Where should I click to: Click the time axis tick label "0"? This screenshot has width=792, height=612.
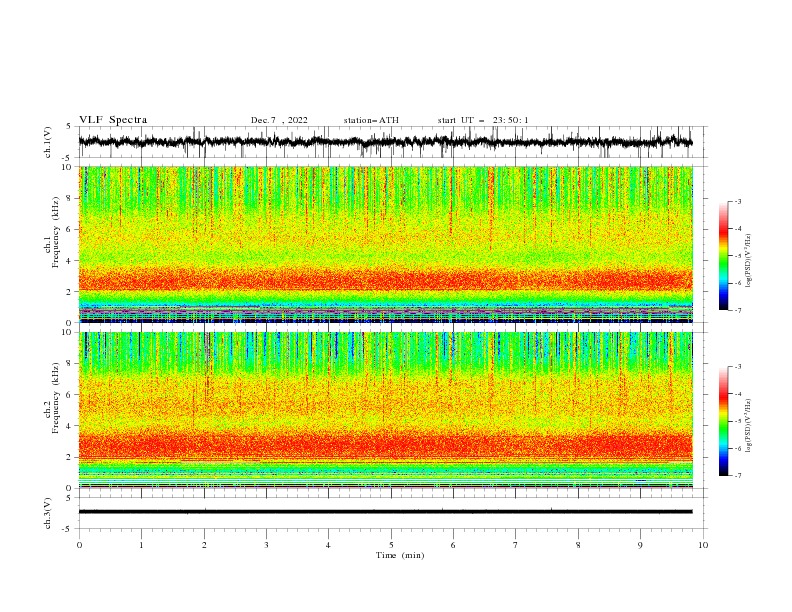click(x=79, y=545)
